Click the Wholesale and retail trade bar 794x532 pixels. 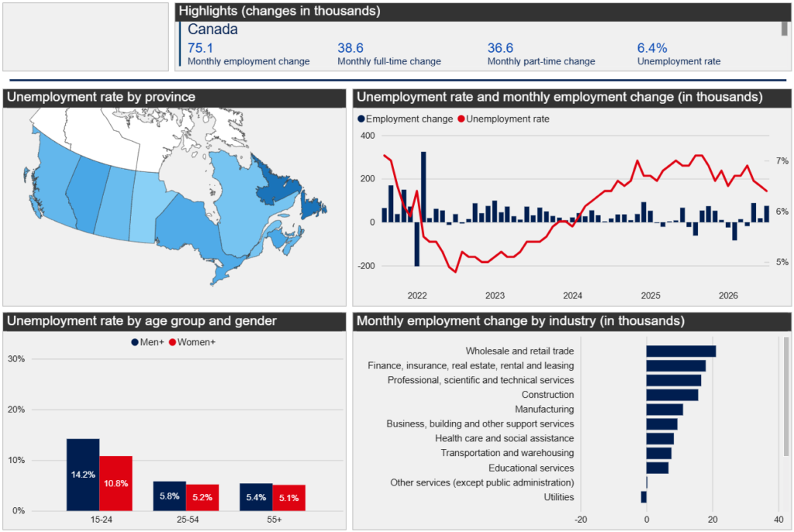coord(681,351)
